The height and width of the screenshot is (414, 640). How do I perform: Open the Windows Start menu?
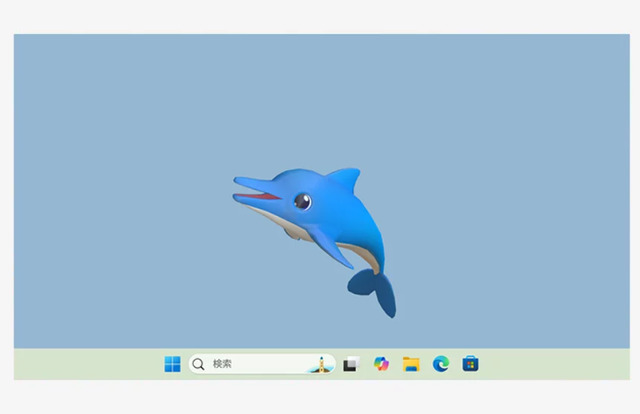[x=173, y=364]
